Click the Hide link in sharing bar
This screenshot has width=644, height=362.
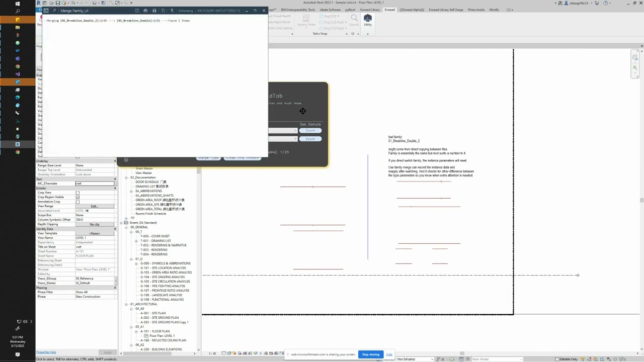389,354
